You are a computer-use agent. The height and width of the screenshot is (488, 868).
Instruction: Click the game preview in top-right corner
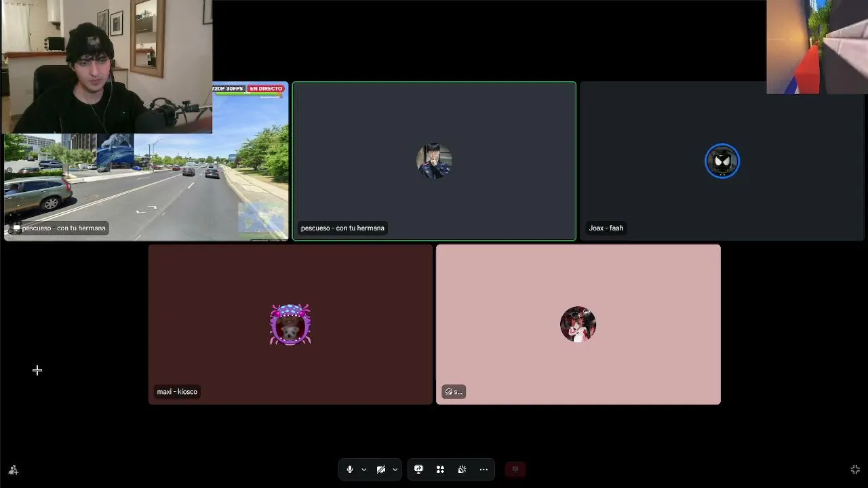click(x=817, y=47)
